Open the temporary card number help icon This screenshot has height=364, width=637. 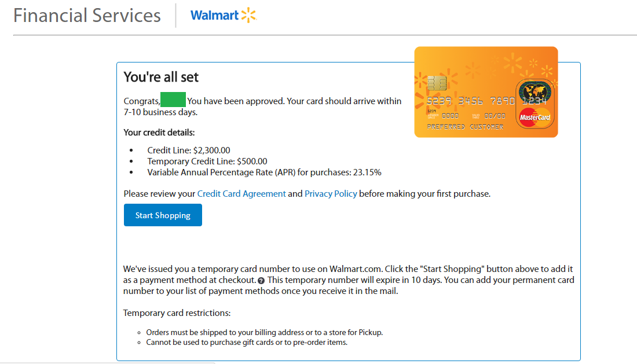(261, 281)
